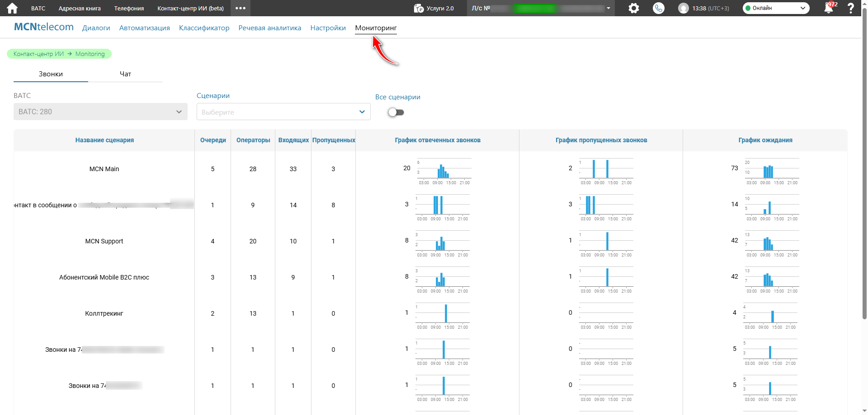Click MCN Main answered calls chart
The width and height of the screenshot is (868, 415).
[x=443, y=171]
